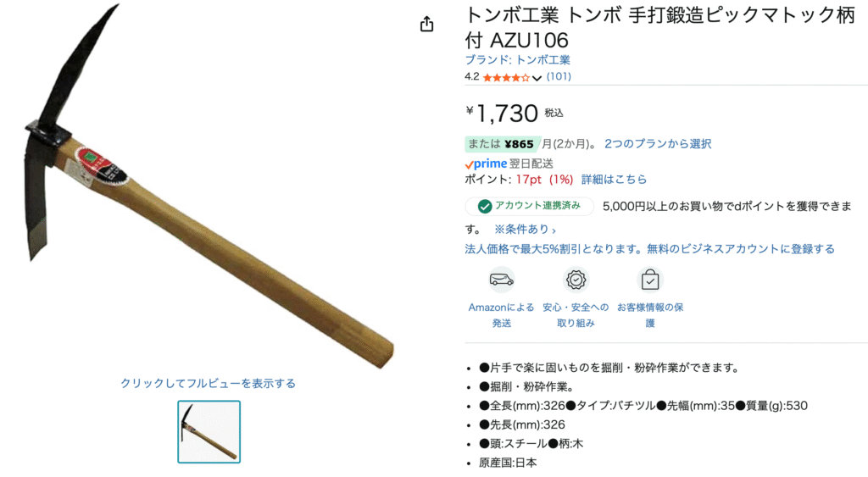Click the Amazon delivery truck icon
This screenshot has height=477, width=868.
[x=502, y=280]
